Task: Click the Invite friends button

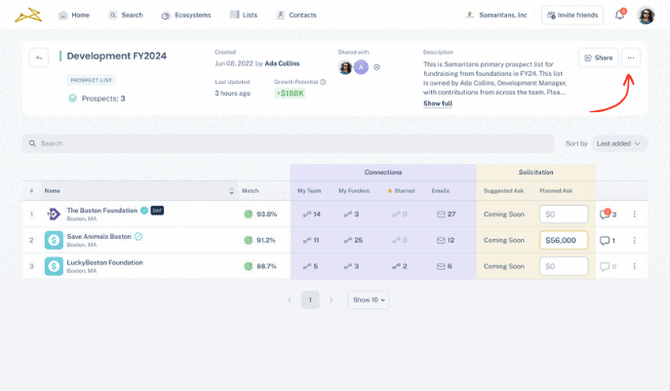Action: (573, 15)
